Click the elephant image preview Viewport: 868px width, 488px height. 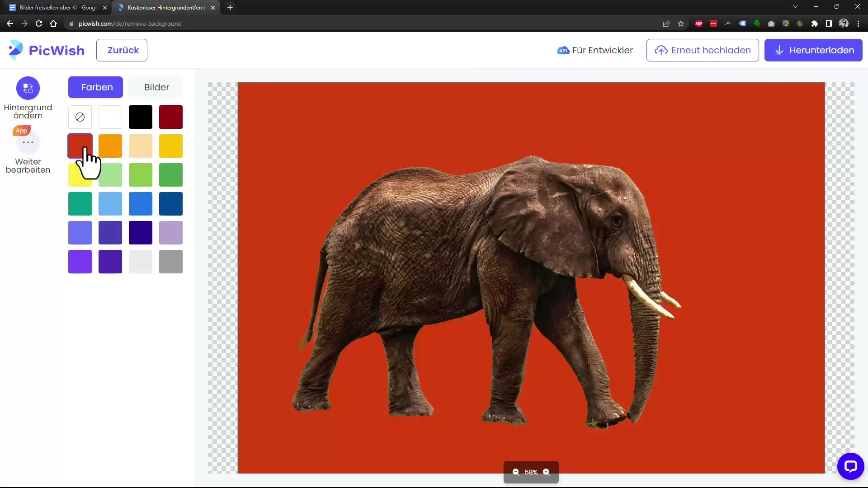(531, 278)
